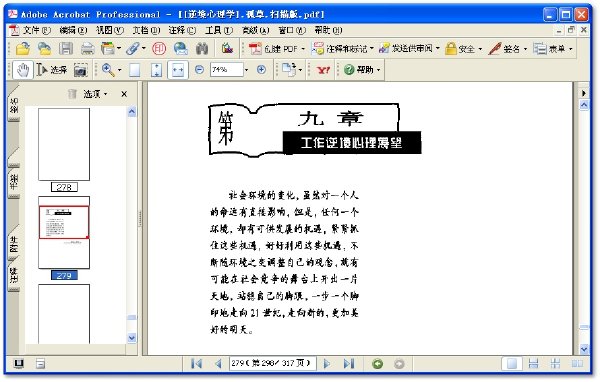
Task: Go to the first page button
Action: tap(197, 363)
